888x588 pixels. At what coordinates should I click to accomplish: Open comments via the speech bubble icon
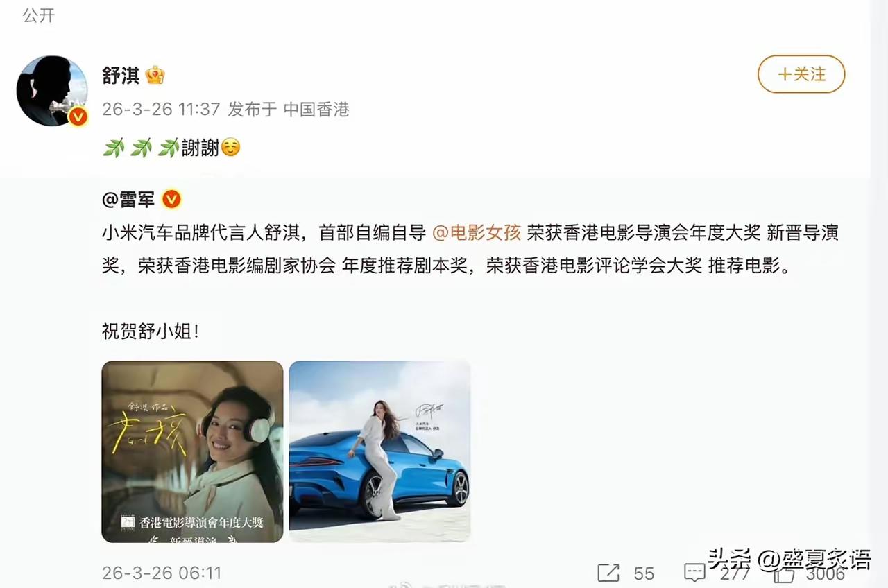[694, 573]
